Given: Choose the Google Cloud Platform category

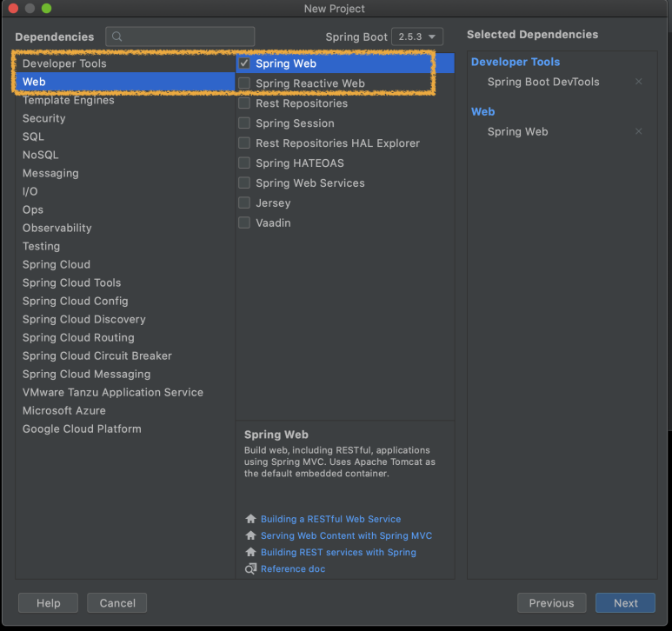Looking at the screenshot, I should click(x=125, y=428).
